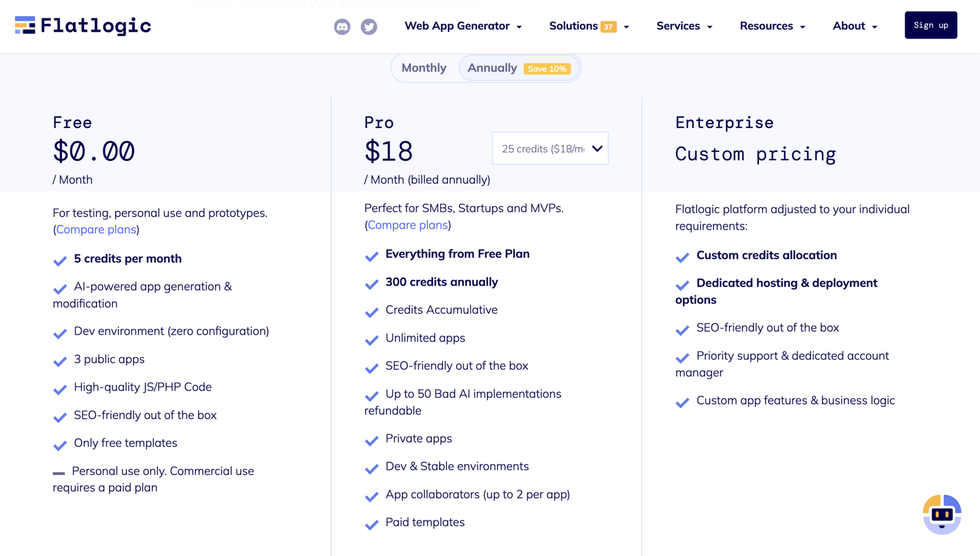This screenshot has width=980, height=556.
Task: Click the Enterprise plan heading
Action: tap(725, 123)
